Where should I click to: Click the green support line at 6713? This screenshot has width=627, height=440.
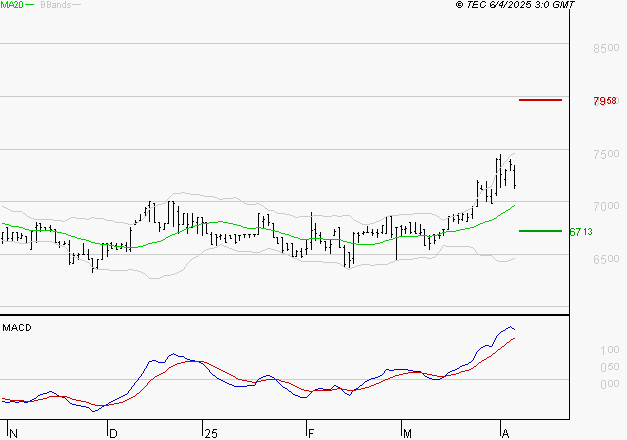tap(540, 231)
